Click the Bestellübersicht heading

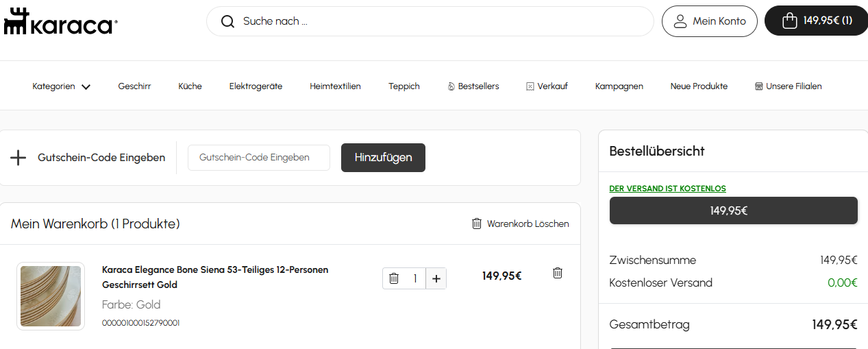click(x=657, y=152)
